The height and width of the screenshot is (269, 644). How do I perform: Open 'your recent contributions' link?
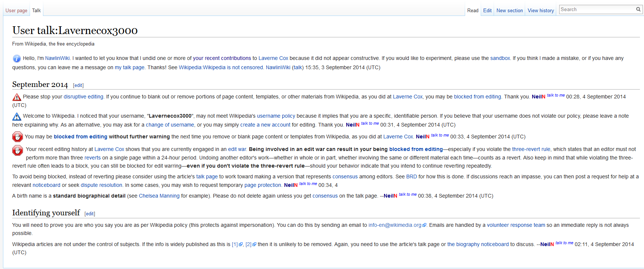tap(222, 58)
